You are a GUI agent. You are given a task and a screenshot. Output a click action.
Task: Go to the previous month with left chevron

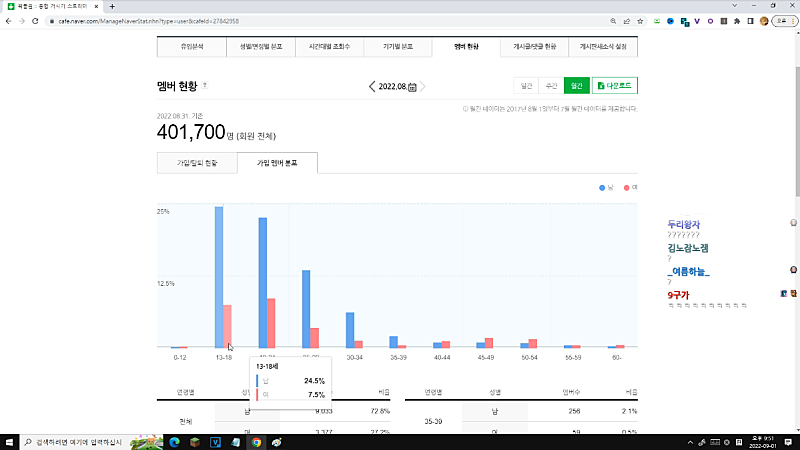pyautogui.click(x=373, y=87)
